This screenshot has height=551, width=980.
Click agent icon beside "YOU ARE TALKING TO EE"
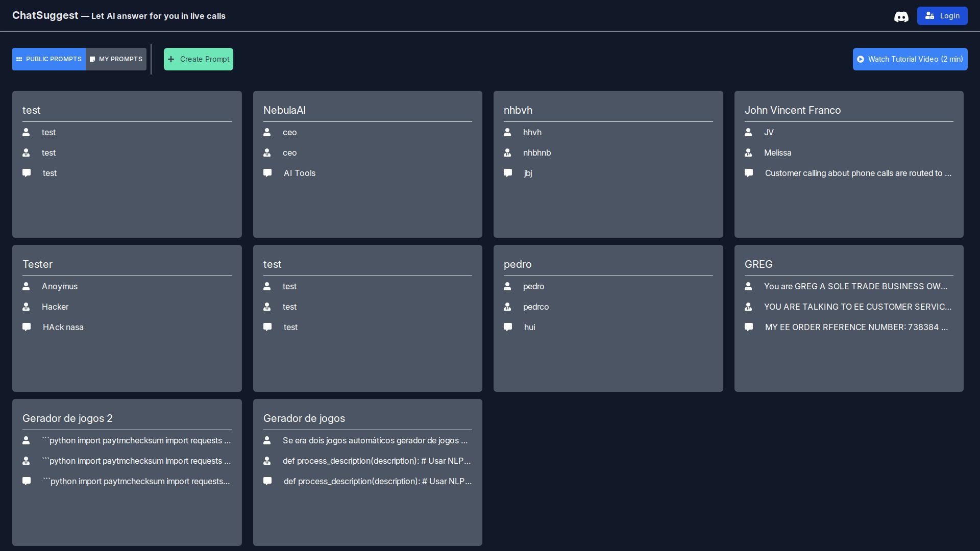coord(748,307)
